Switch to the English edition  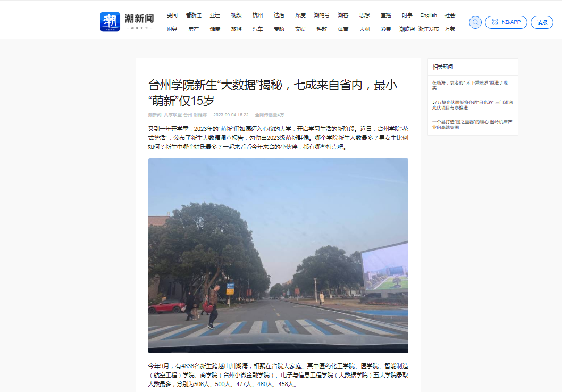tap(428, 15)
